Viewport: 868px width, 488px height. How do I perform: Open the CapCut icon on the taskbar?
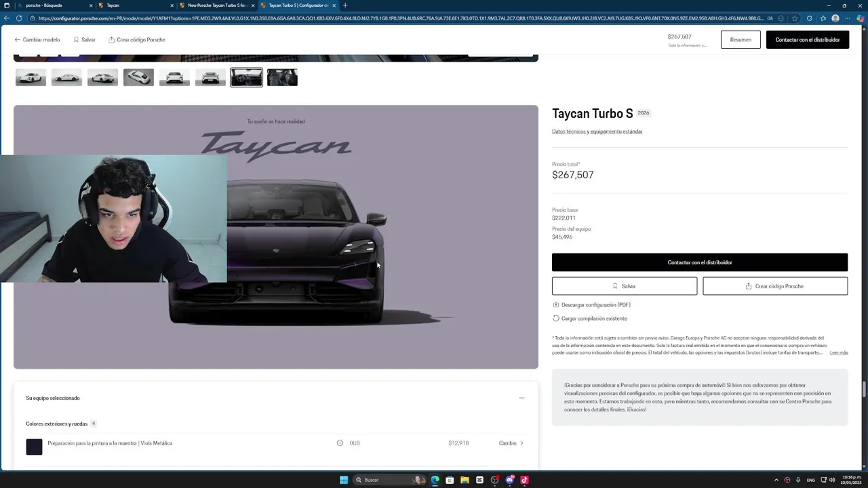(479, 480)
